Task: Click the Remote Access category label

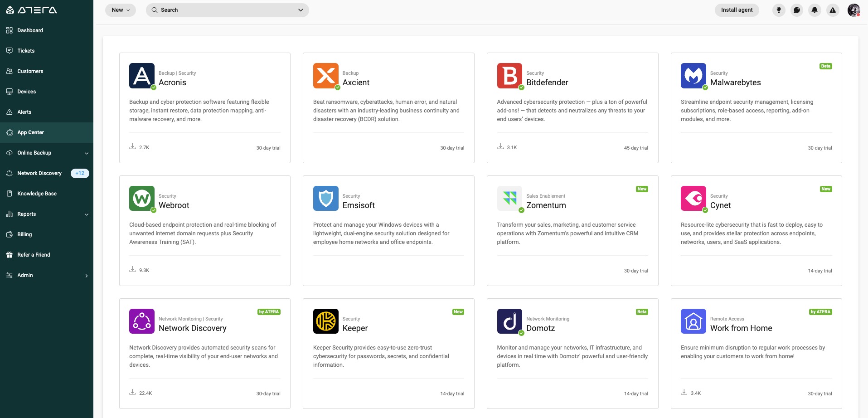Action: tap(727, 319)
